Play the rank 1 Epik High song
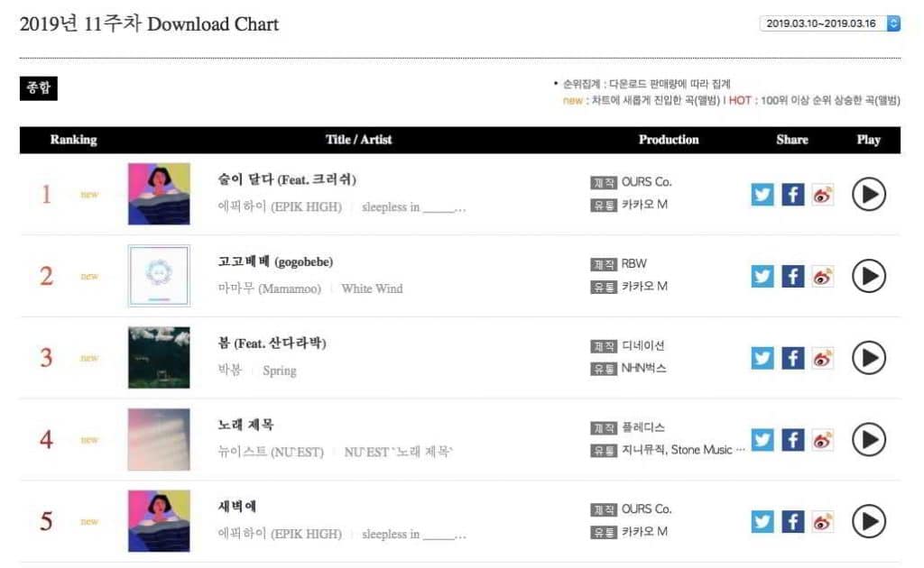 point(869,194)
